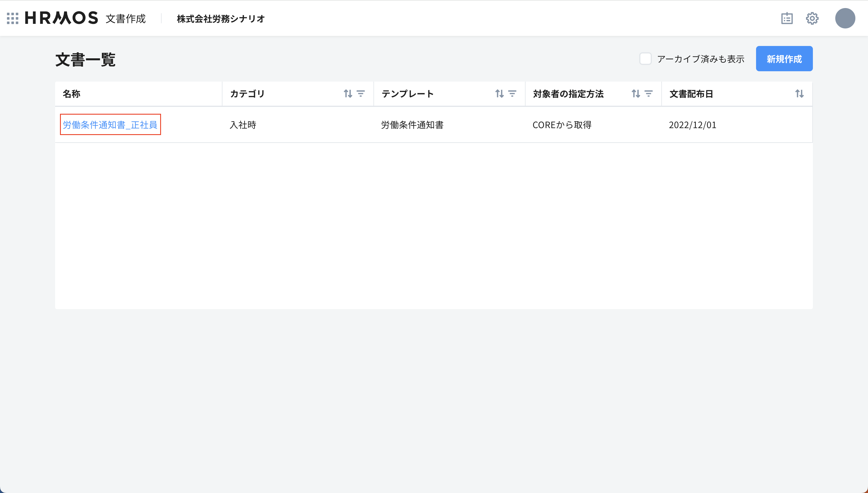Enable the アーカイブ済みも表示 checkbox
Viewport: 868px width, 493px height.
[646, 59]
